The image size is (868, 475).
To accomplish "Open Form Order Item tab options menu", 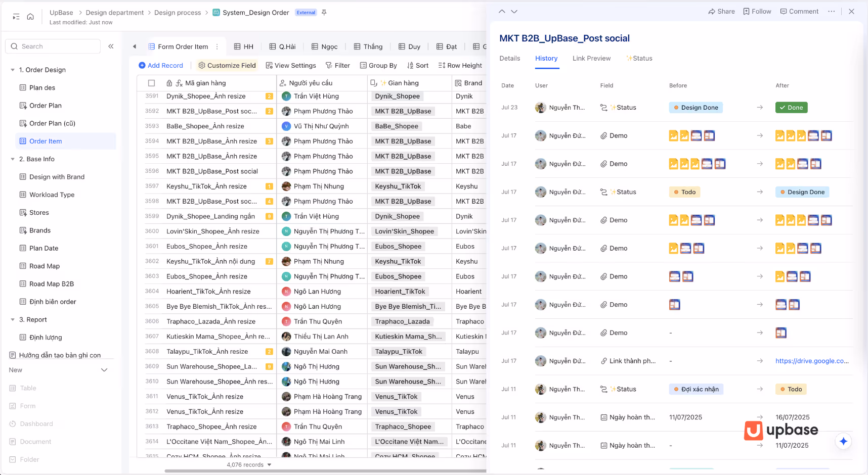I will point(217,46).
